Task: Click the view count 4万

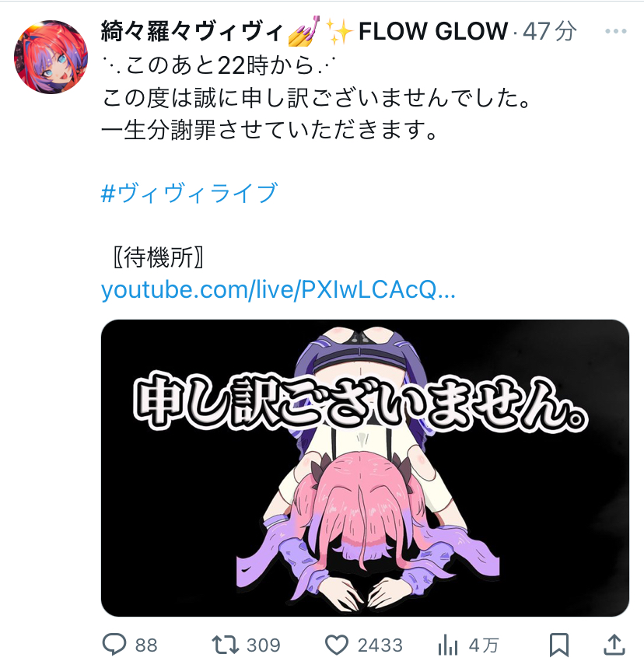Action: click(484, 645)
